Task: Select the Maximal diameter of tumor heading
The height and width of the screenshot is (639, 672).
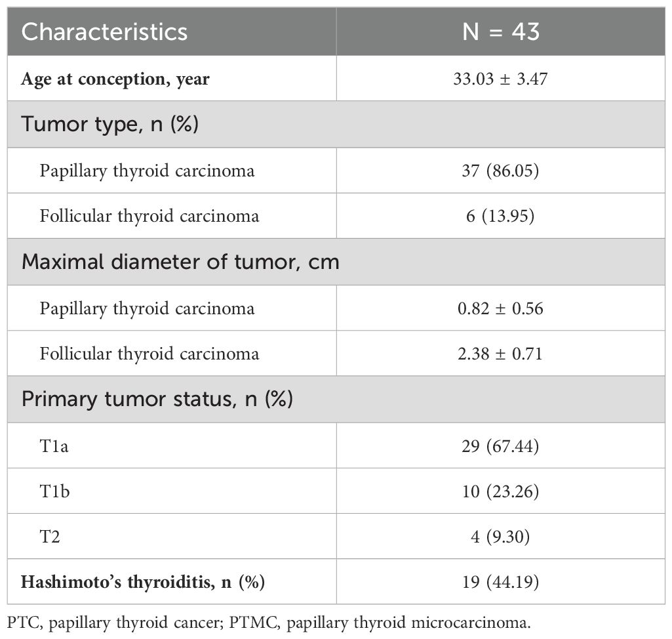Action: [180, 262]
